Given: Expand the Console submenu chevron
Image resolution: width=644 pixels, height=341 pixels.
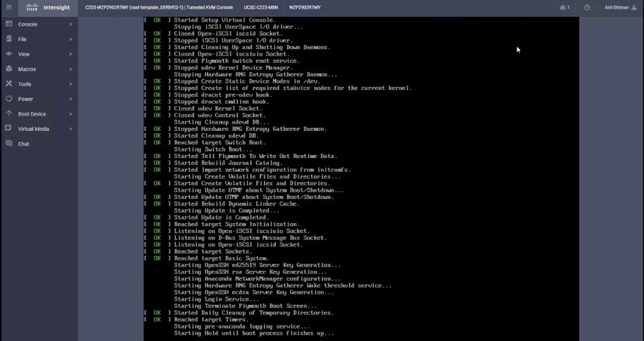Looking at the screenshot, I should (x=71, y=24).
